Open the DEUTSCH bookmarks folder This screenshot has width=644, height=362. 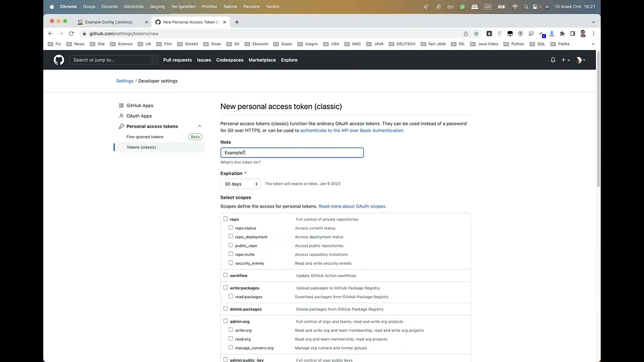click(401, 44)
